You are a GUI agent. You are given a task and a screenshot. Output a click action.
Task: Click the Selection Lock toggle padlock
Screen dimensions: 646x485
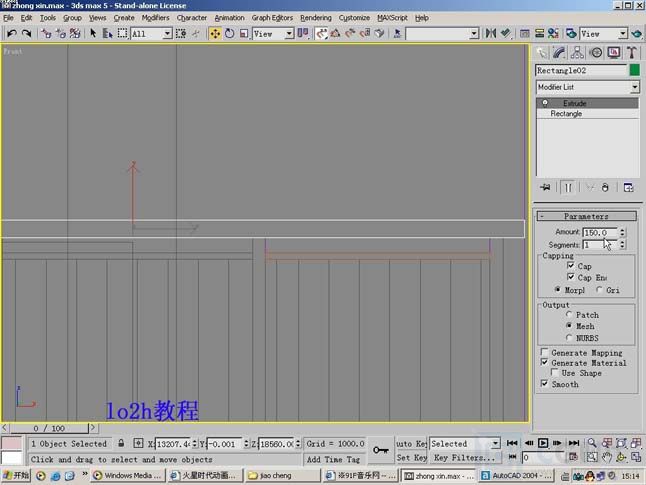click(121, 443)
